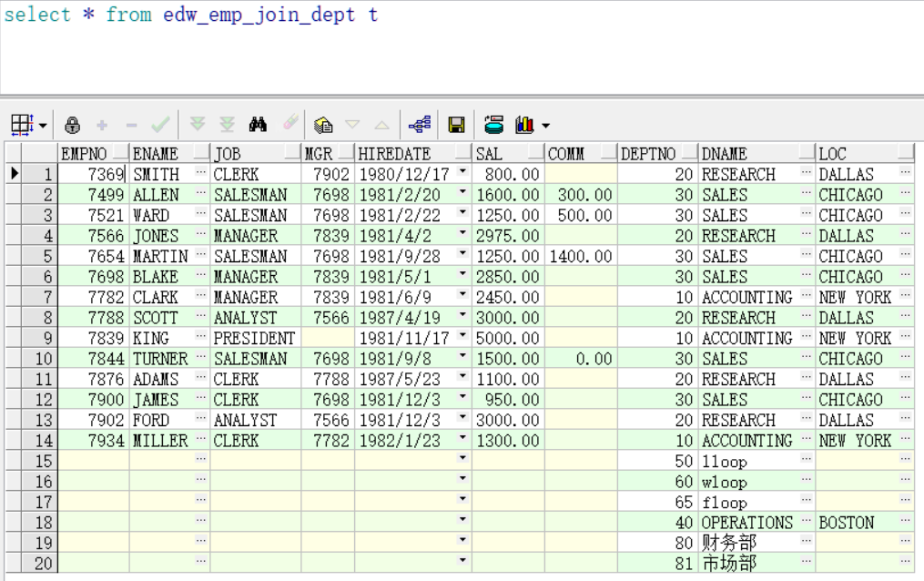Click MGR cell 7782 in MILLER row
This screenshot has height=581, width=924.
tap(328, 441)
